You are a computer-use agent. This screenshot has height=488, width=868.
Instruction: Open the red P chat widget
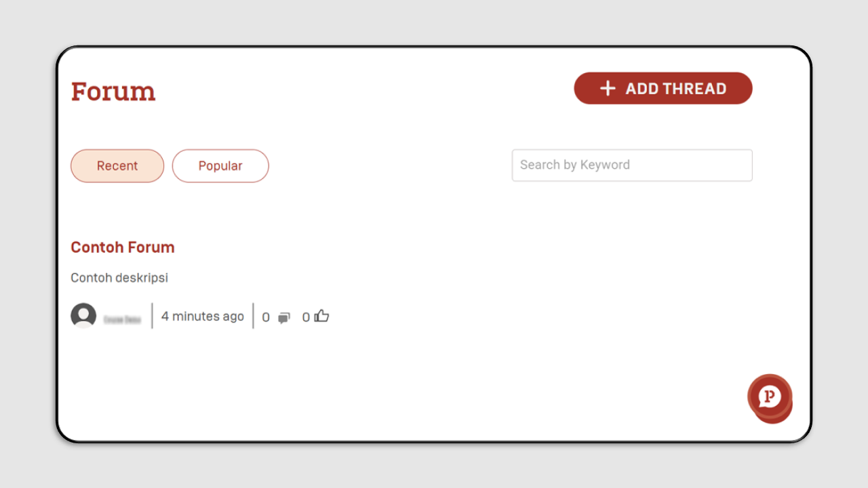click(x=769, y=396)
